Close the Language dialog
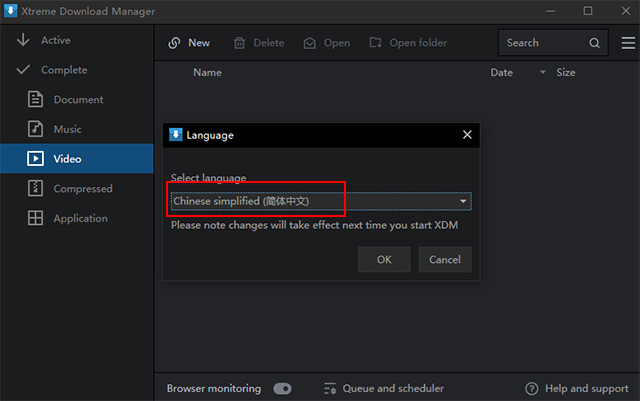Screen dimensions: 640x401 467,135
